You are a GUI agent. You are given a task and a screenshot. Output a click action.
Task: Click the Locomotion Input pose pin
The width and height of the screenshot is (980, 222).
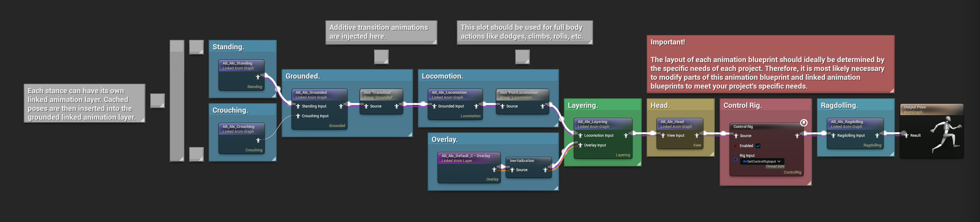580,136
